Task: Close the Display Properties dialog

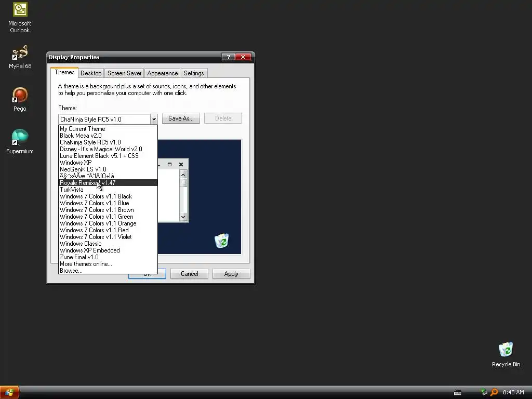Action: pos(243,57)
